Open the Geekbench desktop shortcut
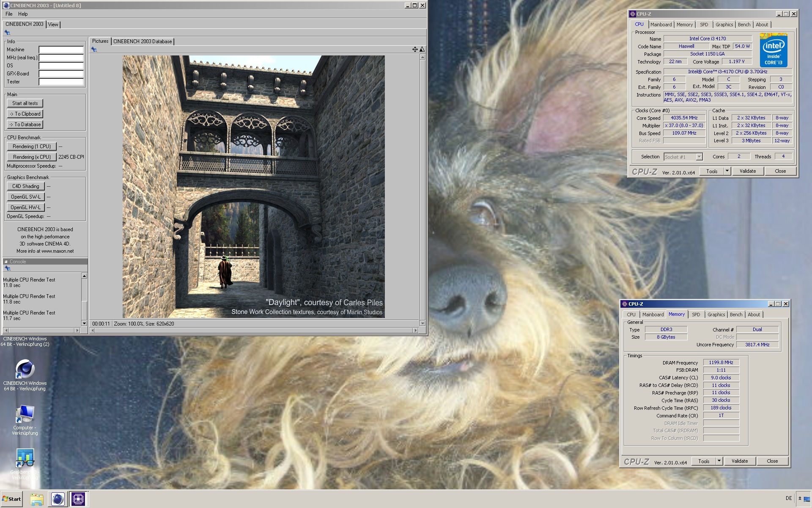This screenshot has width=812, height=508. tap(25, 464)
